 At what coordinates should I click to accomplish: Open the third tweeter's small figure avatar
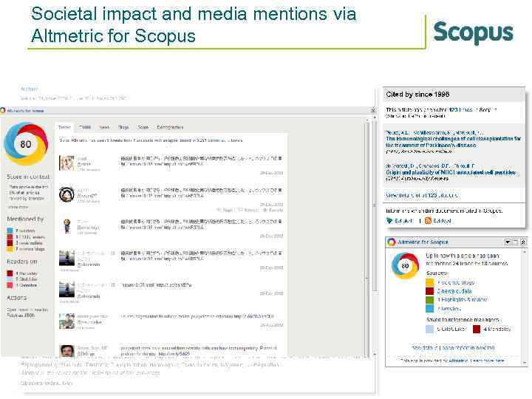click(x=66, y=226)
